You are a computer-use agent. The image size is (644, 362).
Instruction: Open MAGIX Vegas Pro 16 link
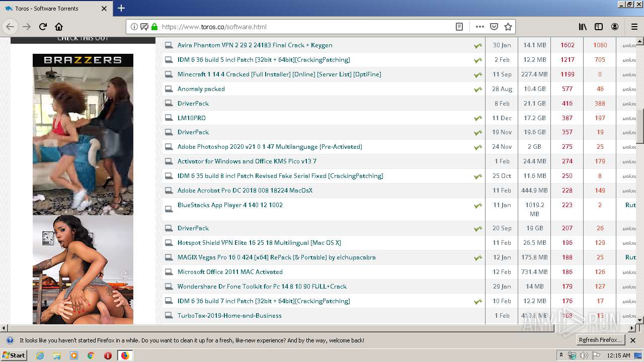pyautogui.click(x=276, y=257)
